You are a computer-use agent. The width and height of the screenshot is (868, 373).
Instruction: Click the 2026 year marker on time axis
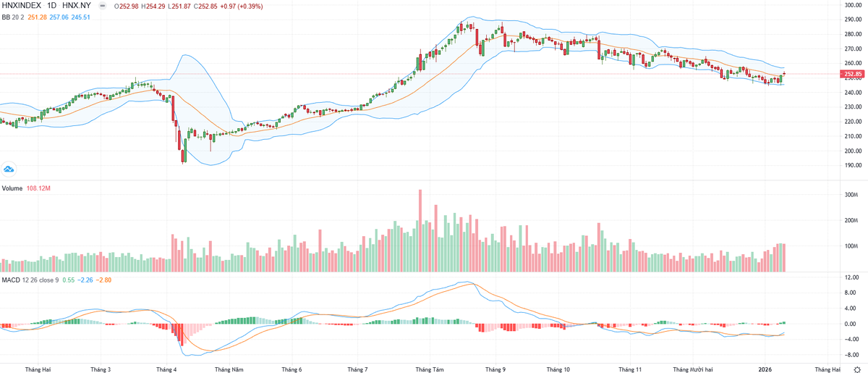(765, 369)
